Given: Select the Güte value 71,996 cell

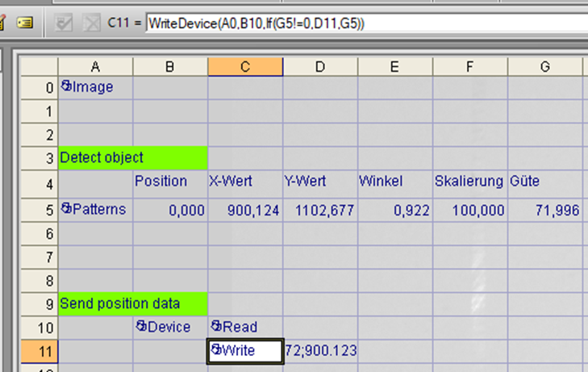Looking at the screenshot, I should point(544,211).
